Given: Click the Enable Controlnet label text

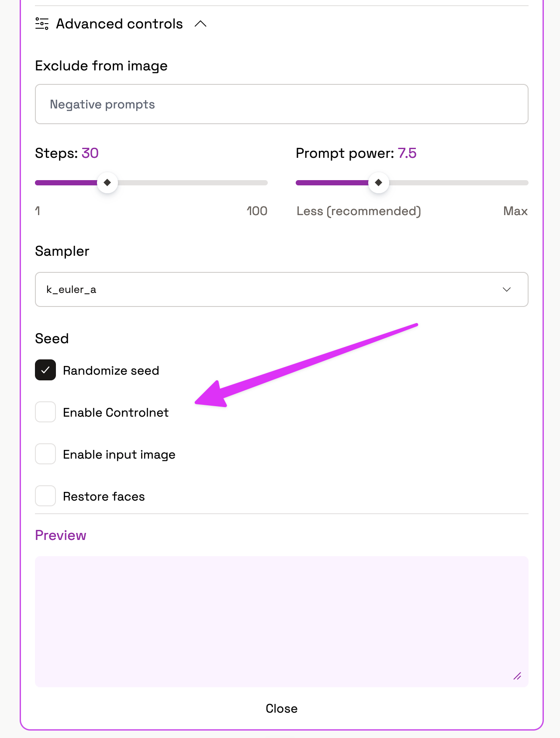Looking at the screenshot, I should click(x=116, y=412).
